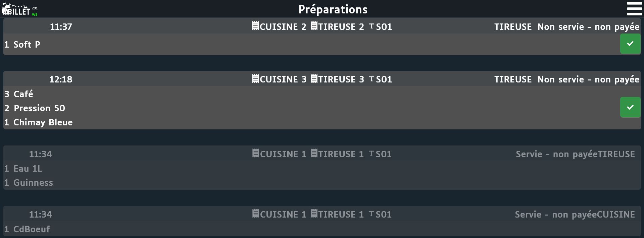
Task: Open the hamburger menu
Action: (634, 9)
